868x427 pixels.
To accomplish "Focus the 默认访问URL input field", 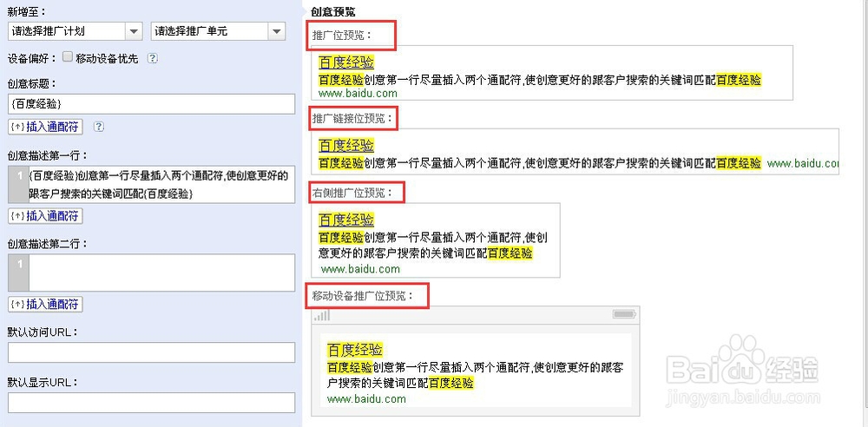I will [151, 352].
